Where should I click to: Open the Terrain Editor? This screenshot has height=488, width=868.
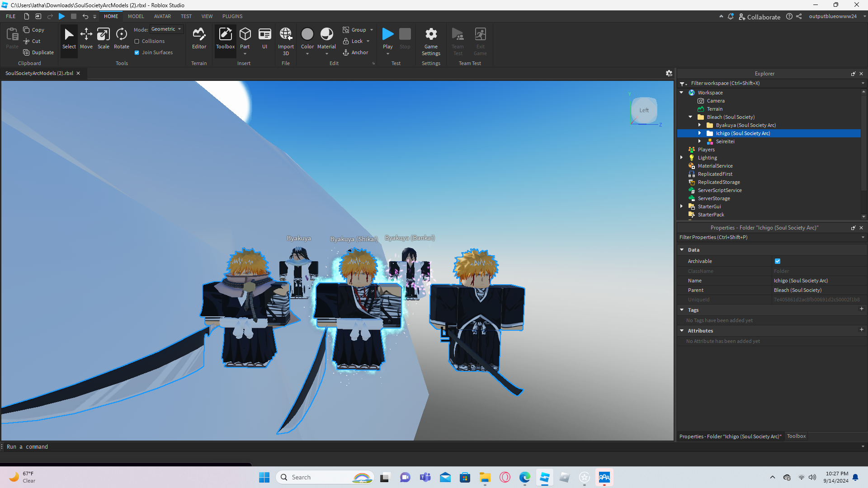(x=199, y=38)
